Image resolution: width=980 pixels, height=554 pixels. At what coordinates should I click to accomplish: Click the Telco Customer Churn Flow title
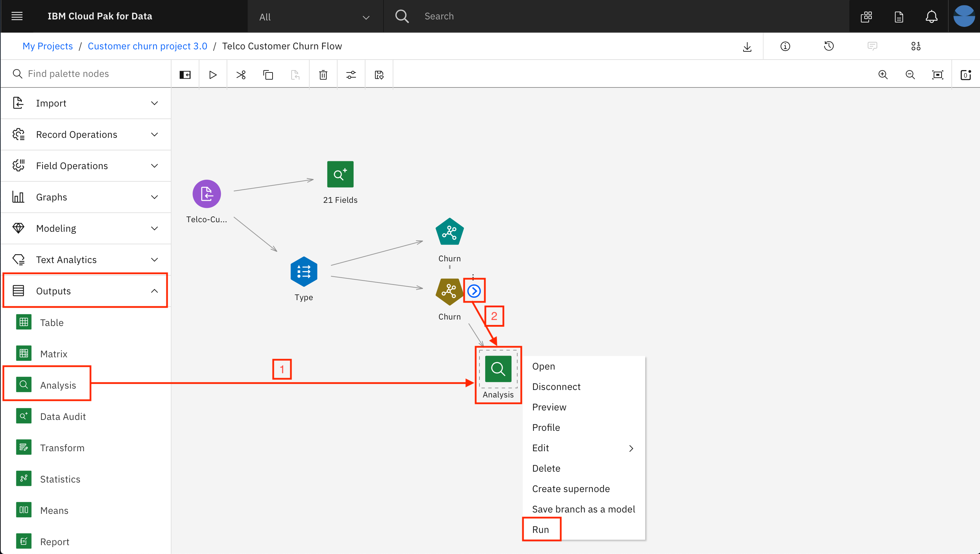click(x=282, y=46)
